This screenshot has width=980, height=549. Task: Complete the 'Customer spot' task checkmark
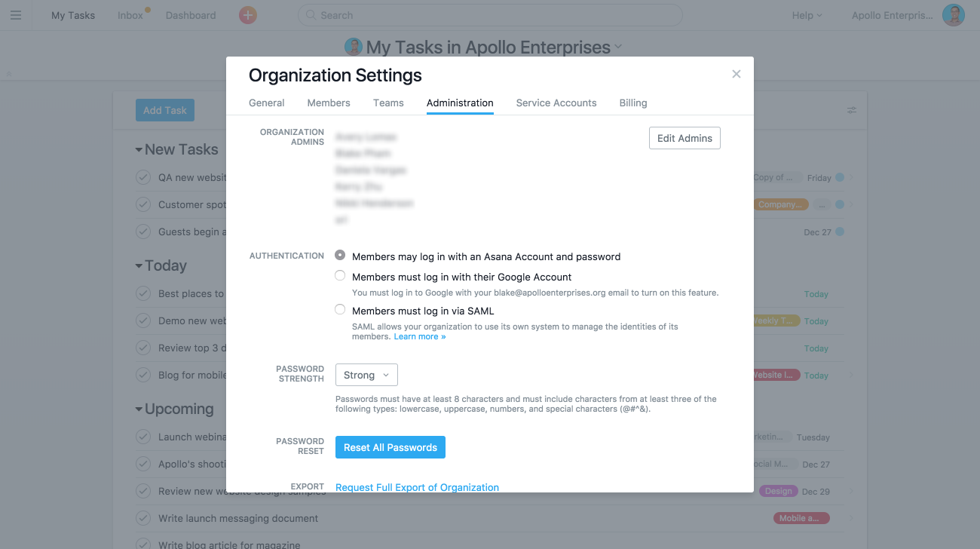coord(143,204)
